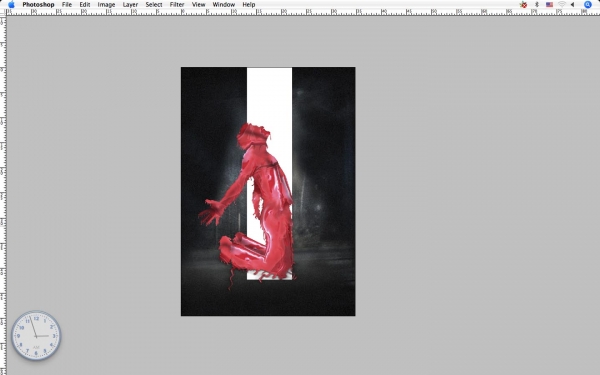
Task: Open the View menu
Action: point(199,5)
